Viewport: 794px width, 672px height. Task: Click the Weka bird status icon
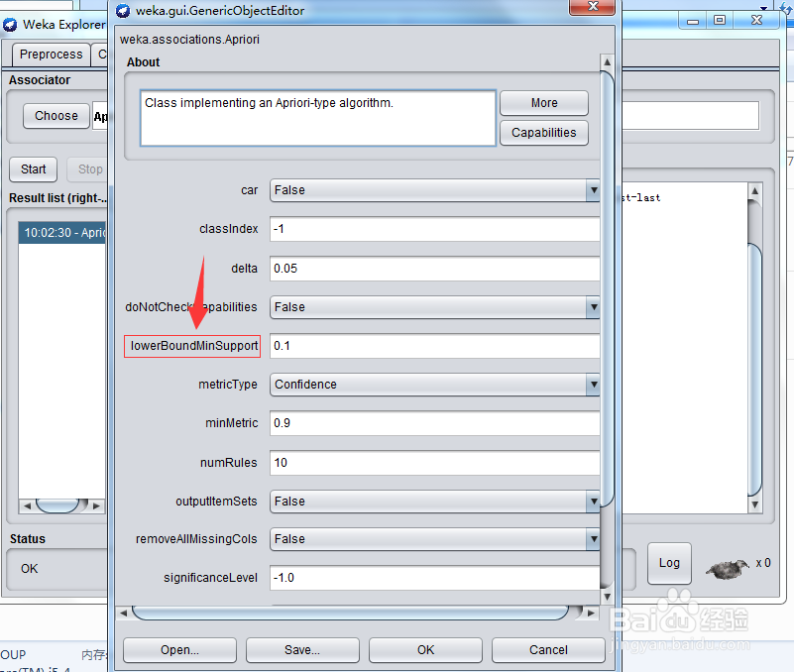click(728, 569)
